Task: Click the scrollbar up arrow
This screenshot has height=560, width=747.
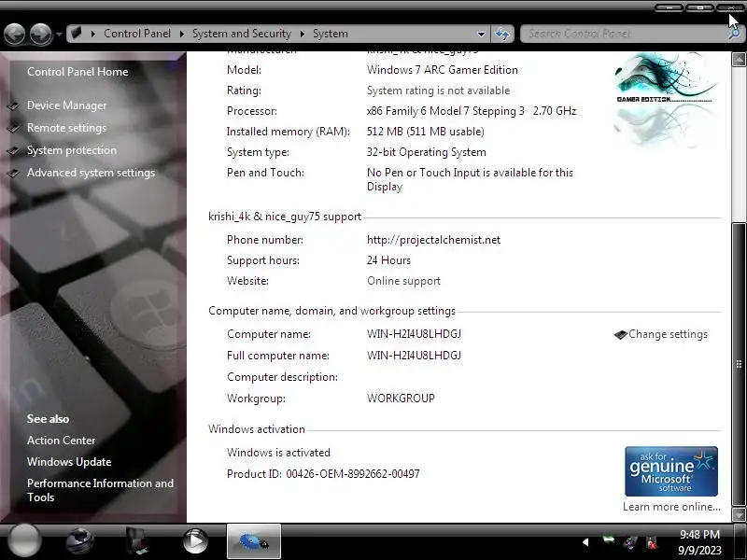Action: pos(739,60)
